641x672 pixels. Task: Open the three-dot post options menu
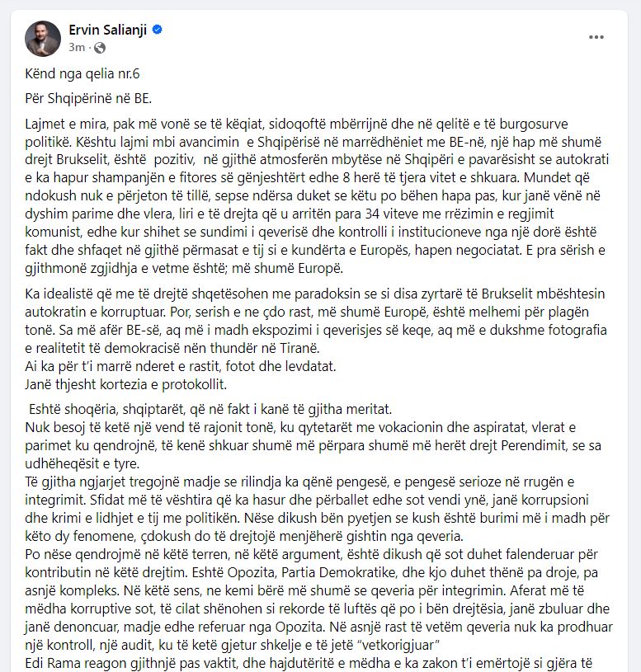597,36
